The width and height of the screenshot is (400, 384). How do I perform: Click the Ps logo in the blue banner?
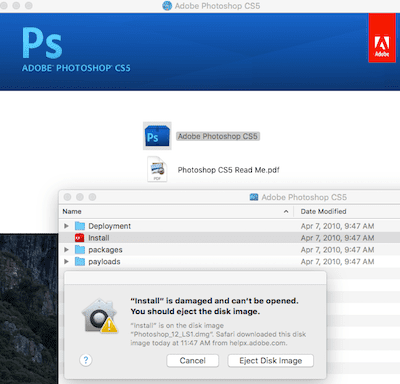point(42,43)
